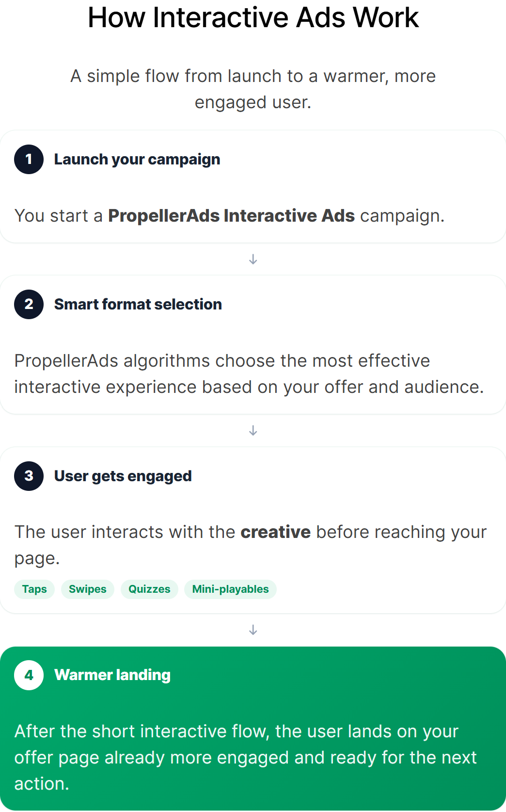
Task: Click the step 2 number badge
Action: [x=29, y=304]
